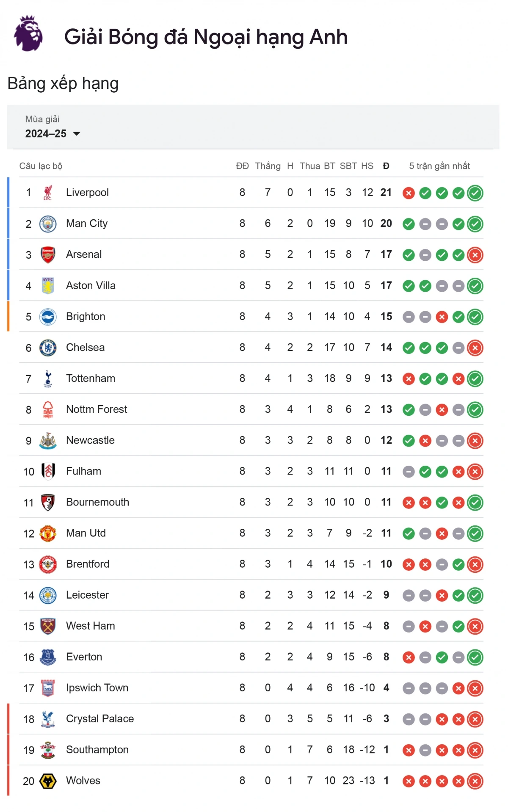This screenshot has height=812, width=508.
Task: Open the Tottenham team link
Action: coord(91,378)
